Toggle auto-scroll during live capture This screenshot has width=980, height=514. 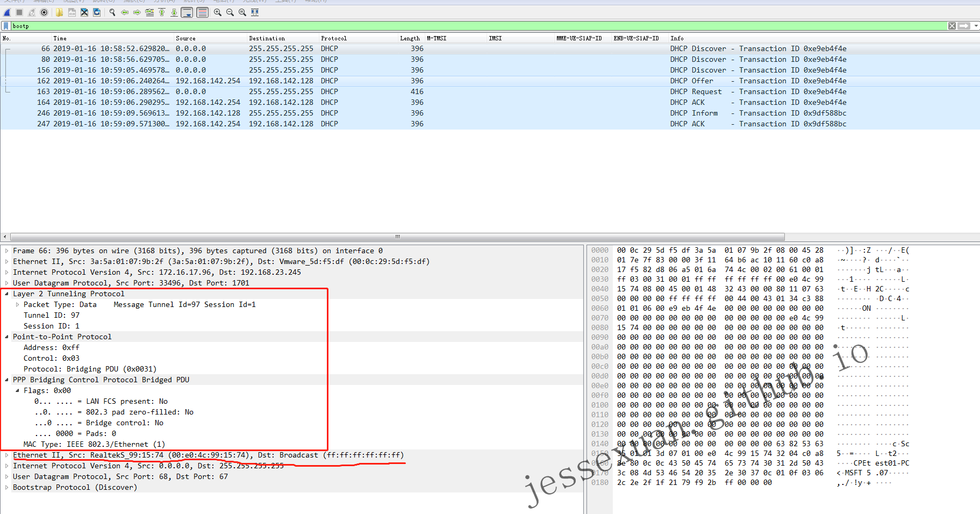[x=187, y=12]
